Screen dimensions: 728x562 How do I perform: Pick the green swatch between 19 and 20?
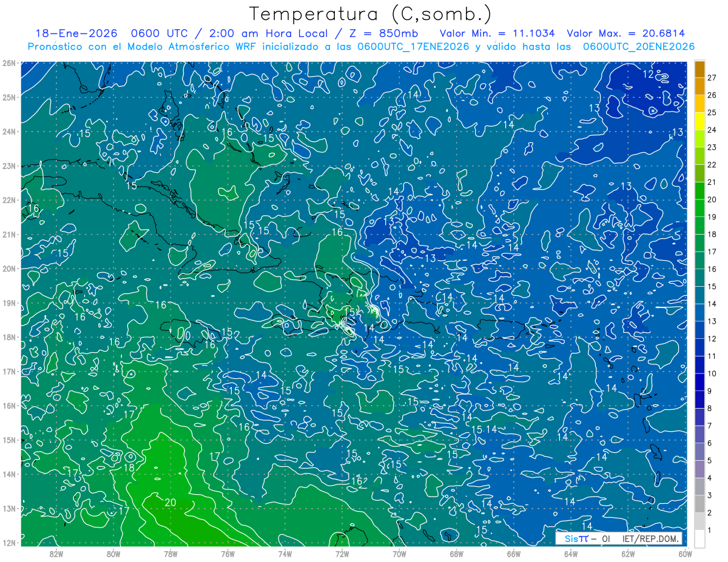699,209
